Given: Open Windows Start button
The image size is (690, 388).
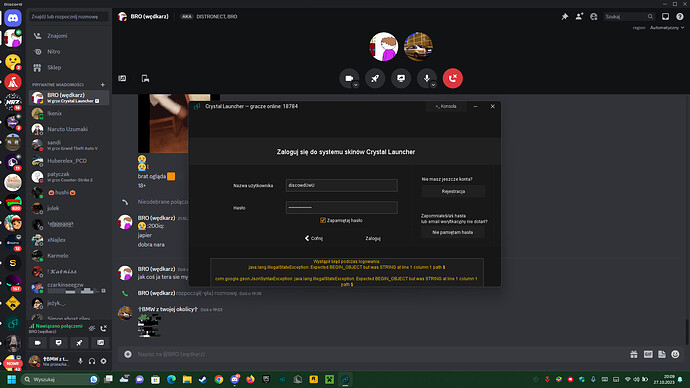Looking at the screenshot, I should (11, 379).
